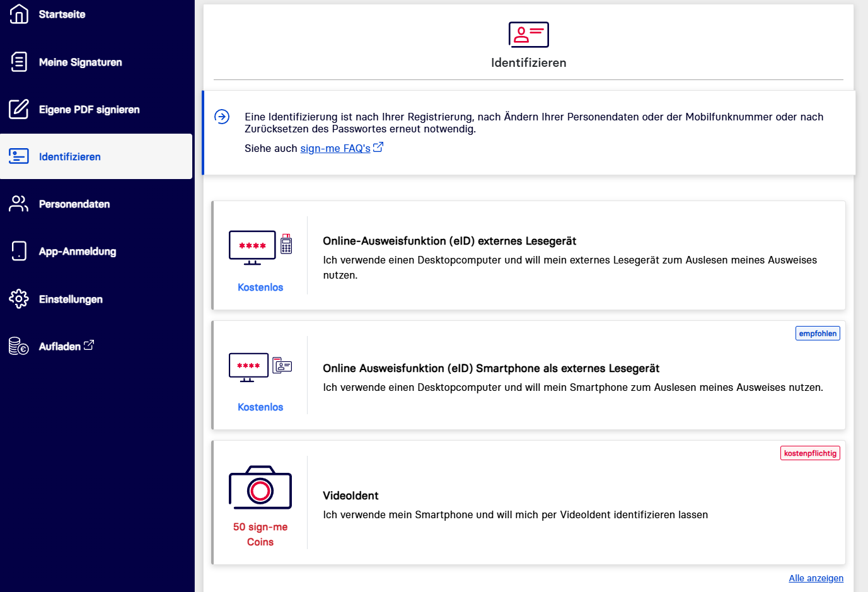Image resolution: width=868 pixels, height=592 pixels.
Task: Go to Personendaten in sidebar
Action: pos(74,204)
